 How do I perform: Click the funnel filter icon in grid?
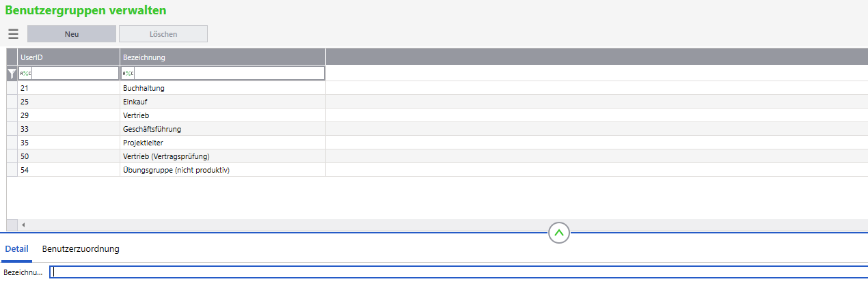point(12,74)
